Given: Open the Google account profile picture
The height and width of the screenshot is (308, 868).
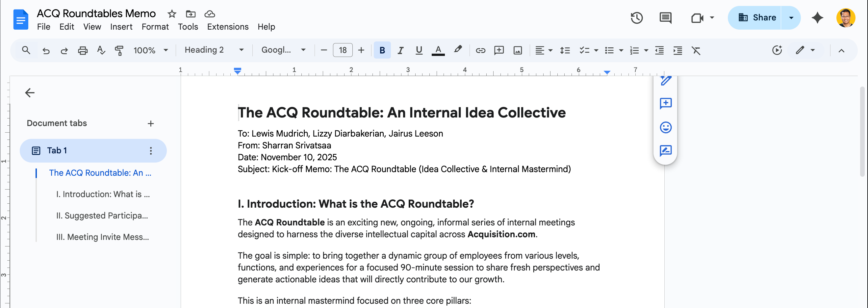Looking at the screenshot, I should (x=846, y=17).
